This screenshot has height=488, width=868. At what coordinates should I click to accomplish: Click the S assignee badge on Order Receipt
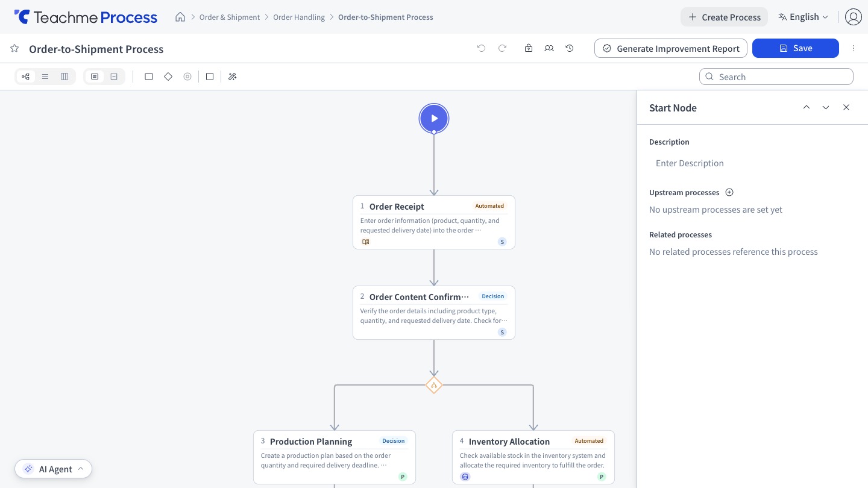coord(502,242)
